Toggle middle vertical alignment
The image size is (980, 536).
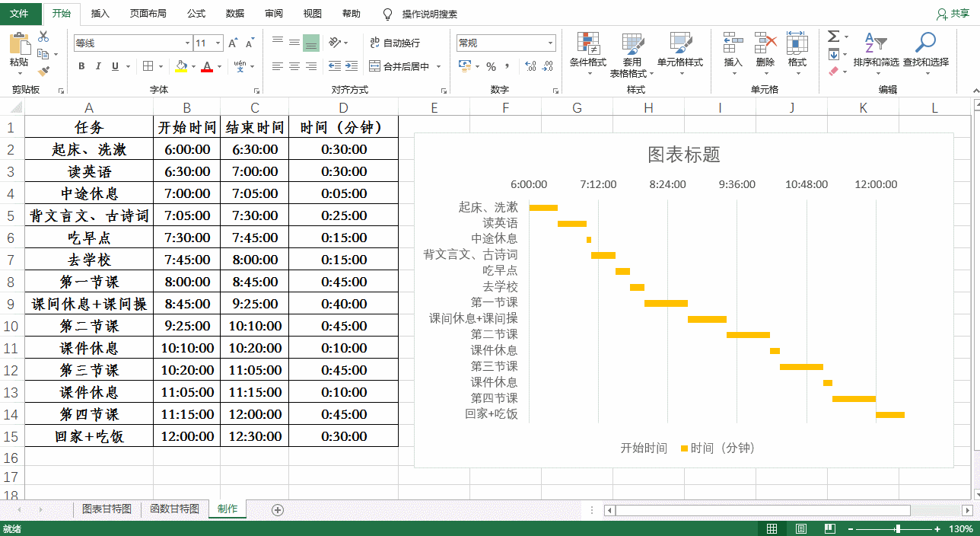click(294, 43)
